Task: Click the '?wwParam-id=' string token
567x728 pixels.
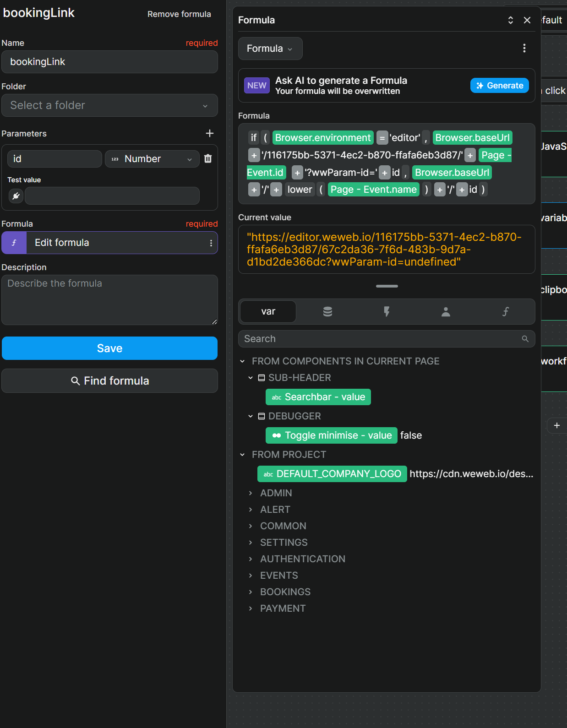Action: point(341,173)
